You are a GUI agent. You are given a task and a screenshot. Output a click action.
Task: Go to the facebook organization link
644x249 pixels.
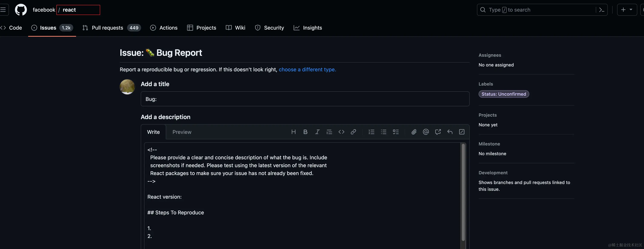44,10
